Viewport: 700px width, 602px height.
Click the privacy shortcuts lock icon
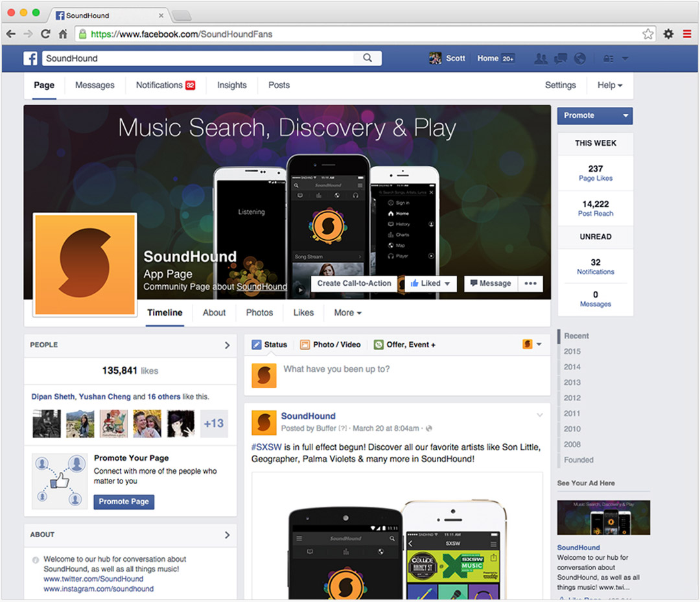pos(608,58)
